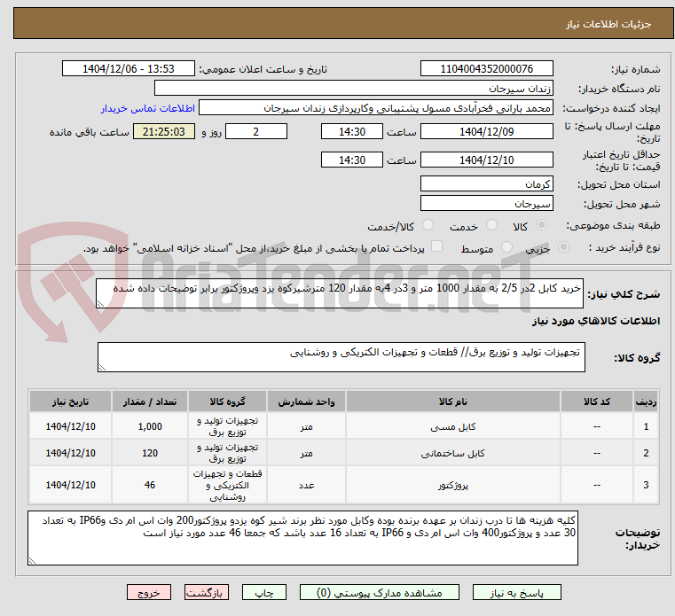
Task: Click the توضیحات خریدار notes textarea
Action: (302, 538)
